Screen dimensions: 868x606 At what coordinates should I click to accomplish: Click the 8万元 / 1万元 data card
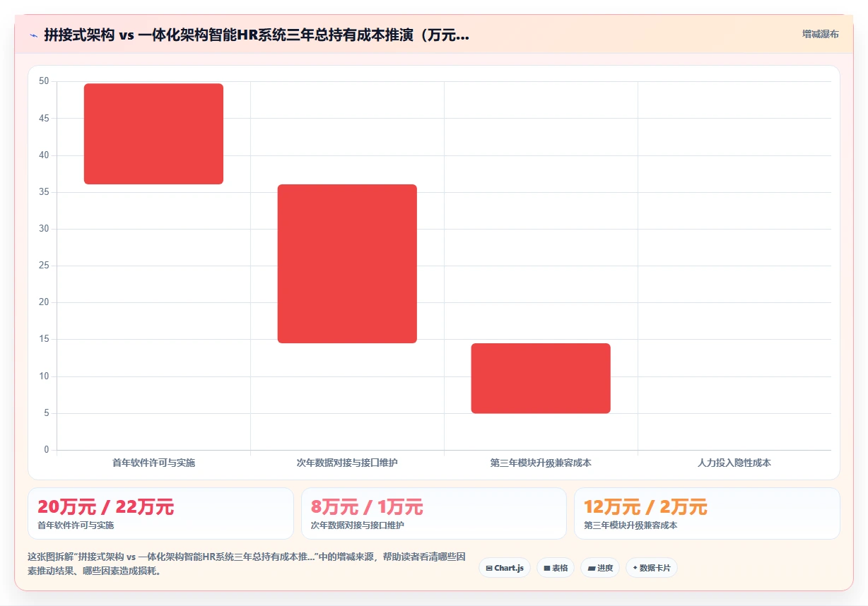(x=434, y=513)
